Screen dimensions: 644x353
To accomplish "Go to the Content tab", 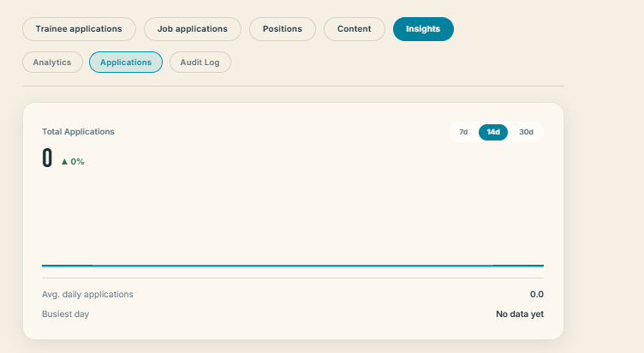I will [354, 29].
